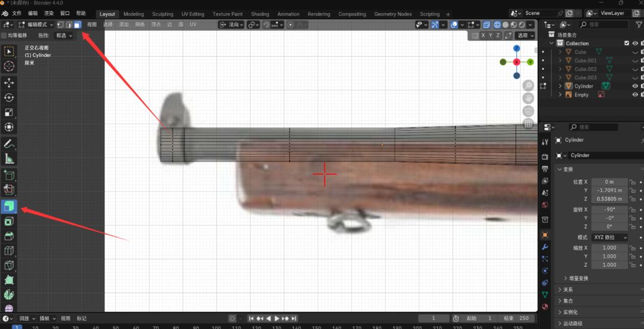
Task: Open Modifier properties wrench tab
Action: pos(545,247)
